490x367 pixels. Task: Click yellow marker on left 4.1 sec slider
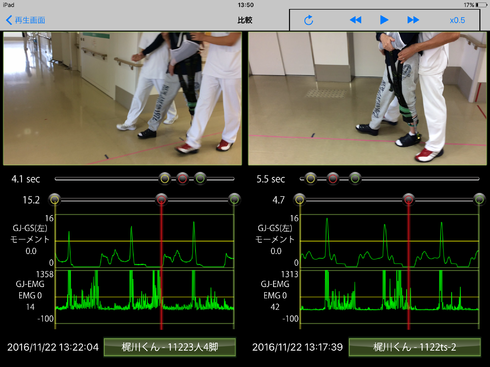[x=165, y=179]
